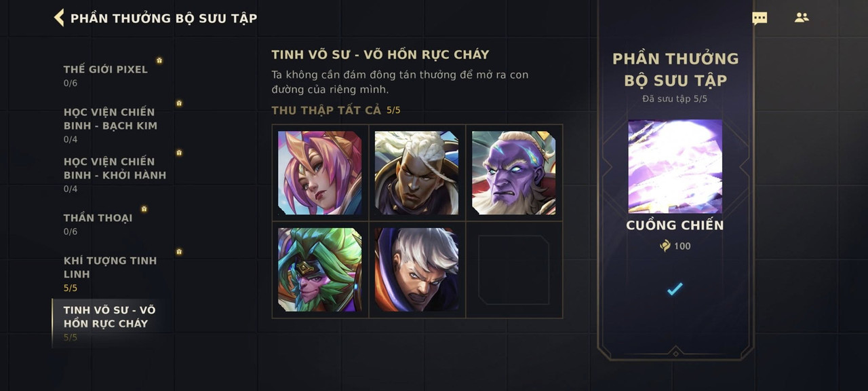
Task: Click the Cuồng Chiến reward image
Action: [675, 166]
